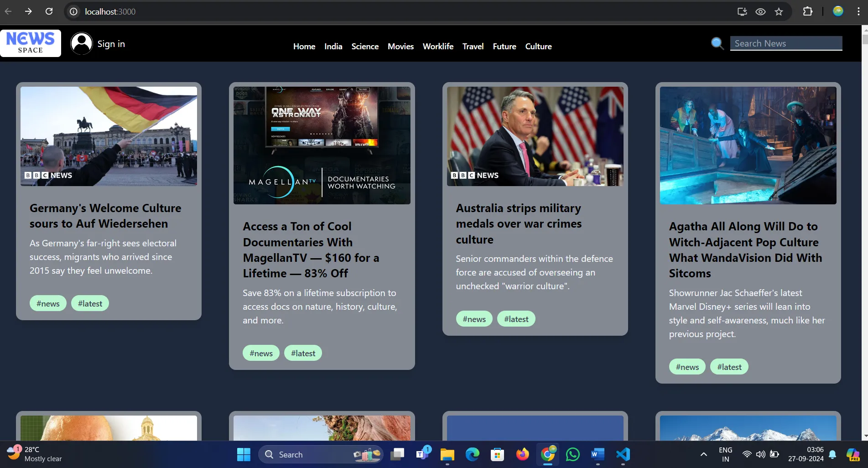The height and width of the screenshot is (468, 868).
Task: Click the ENG IN language indicator
Action: 725,454
